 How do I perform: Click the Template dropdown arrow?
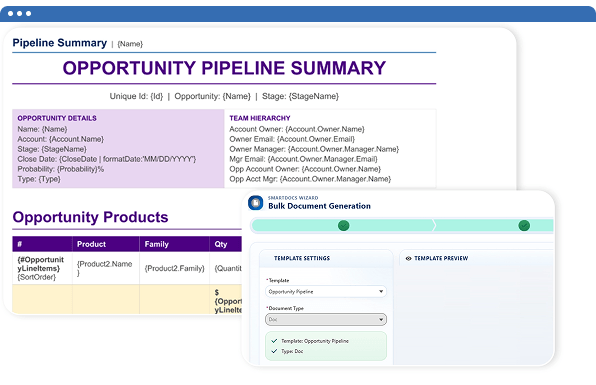click(381, 292)
